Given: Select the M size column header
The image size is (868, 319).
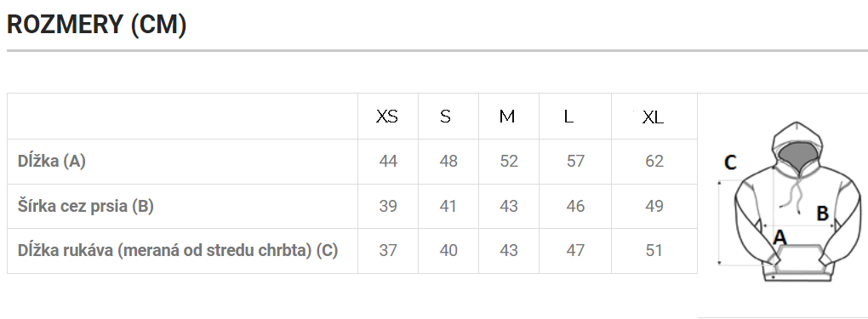Looking at the screenshot, I should click(507, 117).
